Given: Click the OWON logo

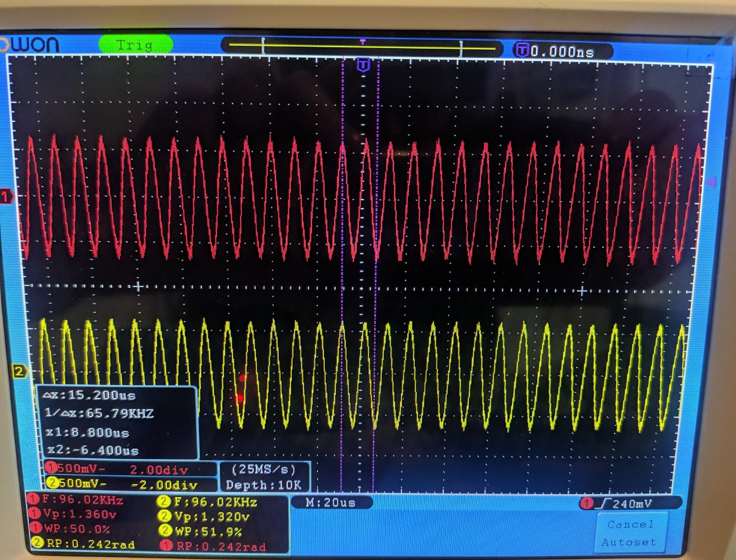Looking at the screenshot, I should [x=30, y=45].
